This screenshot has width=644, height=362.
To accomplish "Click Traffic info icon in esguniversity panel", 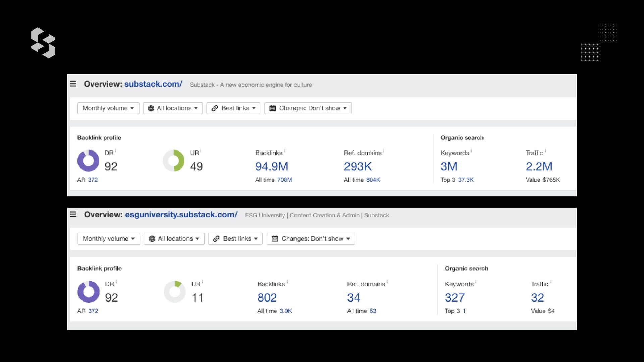I will point(551,282).
